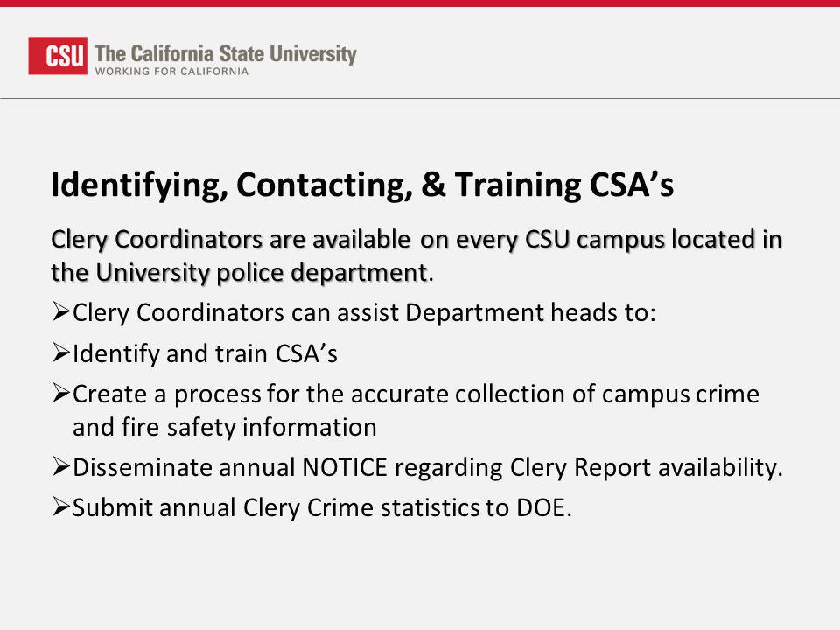Click the text the University police department
This screenshot has width=840, height=630.
point(240,273)
